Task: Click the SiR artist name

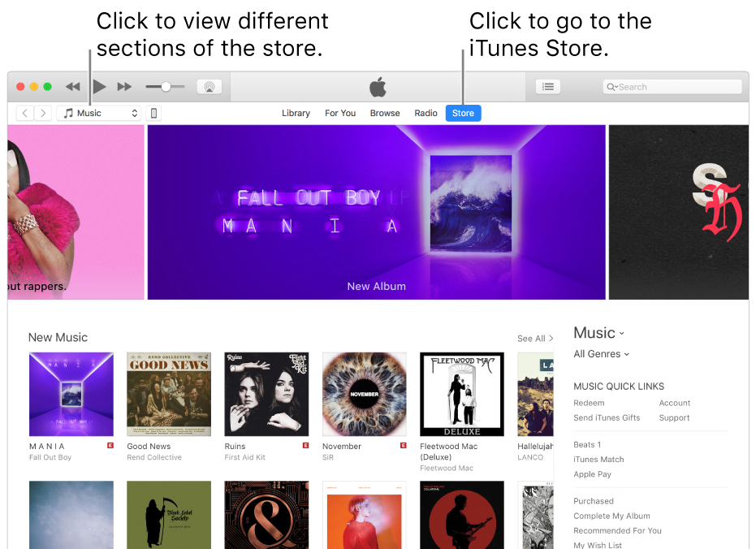Action: click(x=328, y=457)
